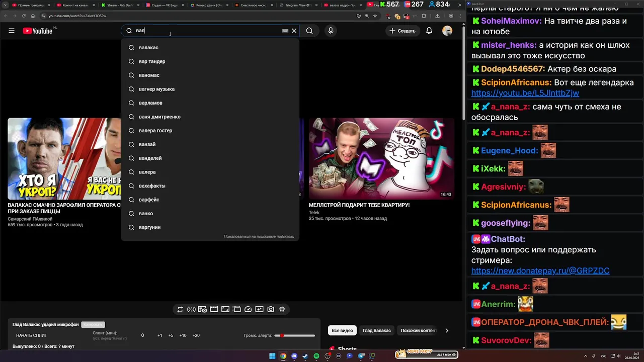This screenshot has width=644, height=362.
Task: Open the on-screen keyboard icon in search box
Action: point(285,31)
